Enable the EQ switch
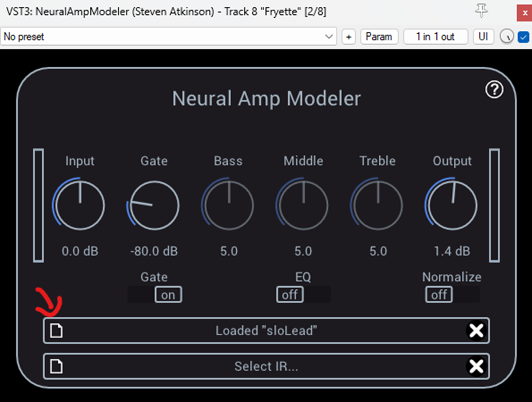The height and width of the screenshot is (402, 532). tap(289, 294)
